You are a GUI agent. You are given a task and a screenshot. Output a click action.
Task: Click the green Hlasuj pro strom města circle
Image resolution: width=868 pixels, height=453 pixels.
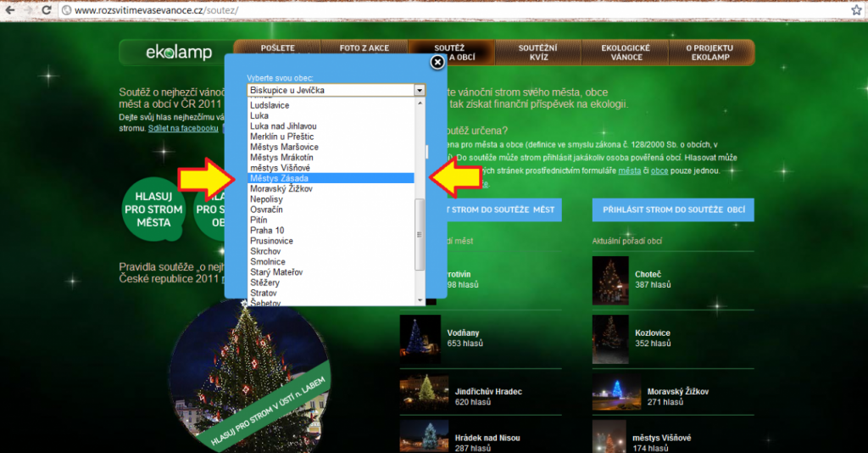pos(153,210)
